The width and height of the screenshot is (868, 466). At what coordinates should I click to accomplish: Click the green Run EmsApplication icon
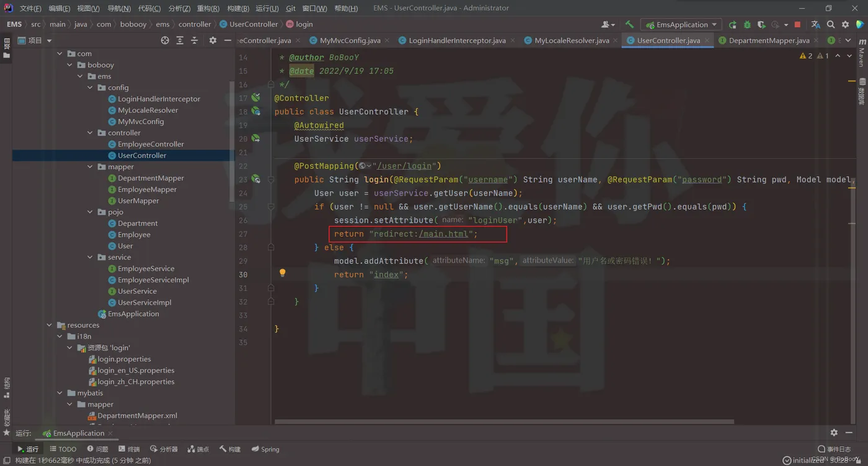pos(733,25)
